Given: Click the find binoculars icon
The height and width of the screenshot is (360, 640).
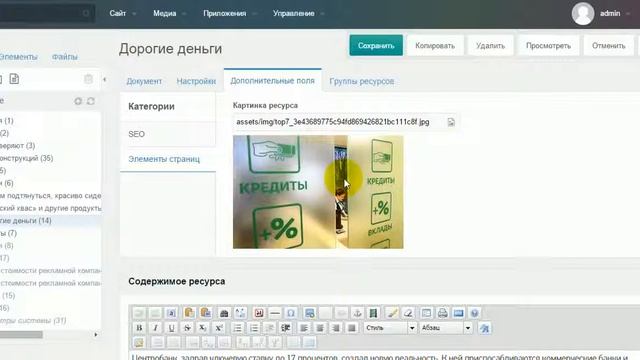Looking at the screenshot, I should [224, 313].
